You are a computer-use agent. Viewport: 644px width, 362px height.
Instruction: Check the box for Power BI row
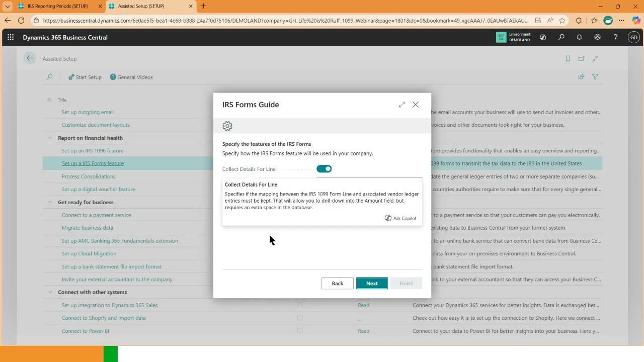point(300,331)
